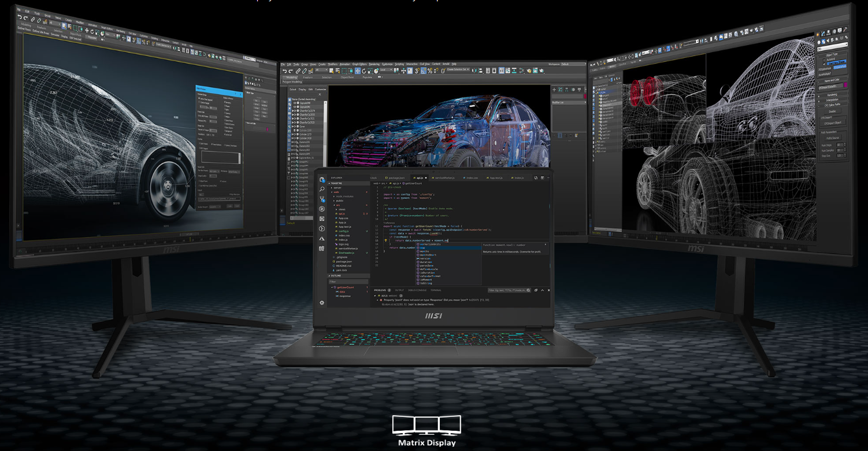Image resolution: width=868 pixels, height=451 pixels.
Task: Open Modify panel icon, center monitor
Action: click(561, 90)
